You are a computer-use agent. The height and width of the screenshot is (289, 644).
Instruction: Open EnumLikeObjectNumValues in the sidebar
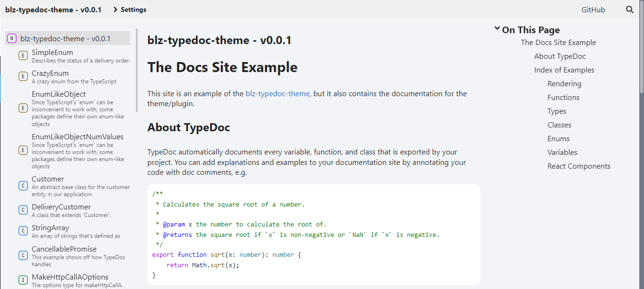tap(78, 136)
